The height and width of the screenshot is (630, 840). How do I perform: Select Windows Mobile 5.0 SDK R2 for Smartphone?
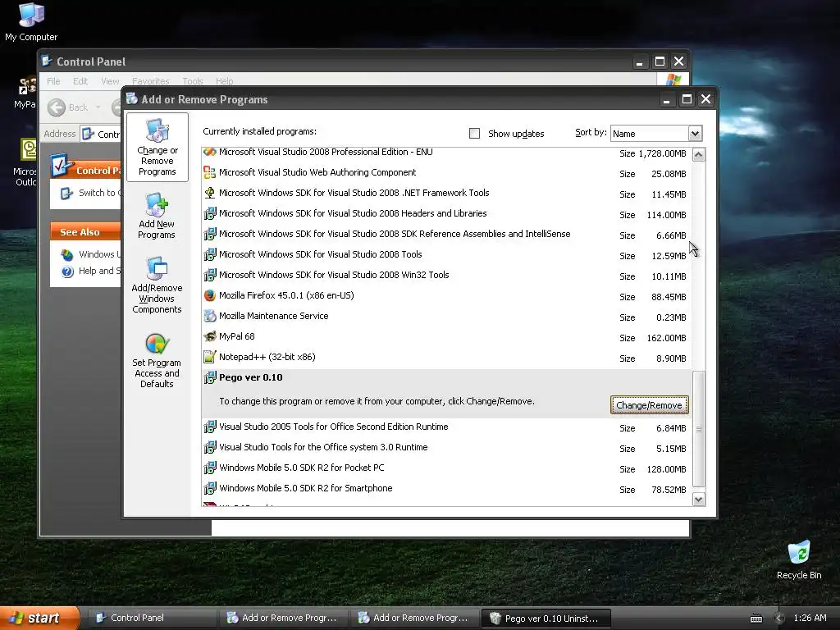[x=447, y=489]
